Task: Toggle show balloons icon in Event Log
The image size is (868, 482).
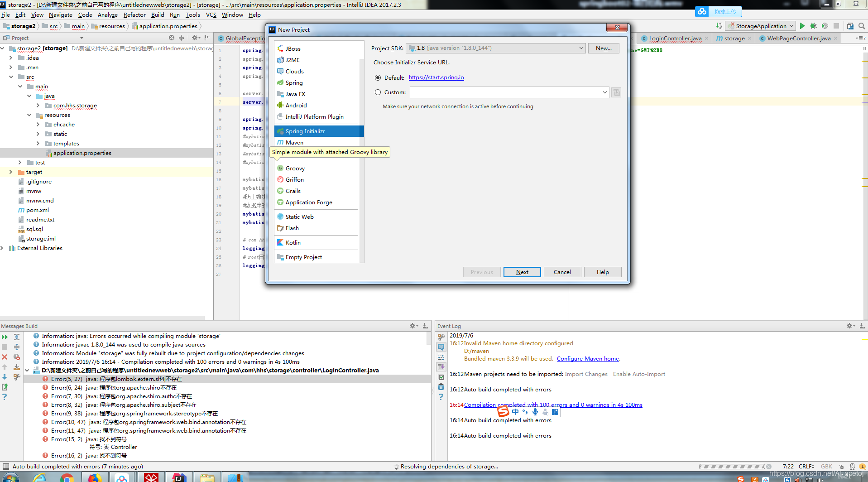Action: (x=441, y=347)
